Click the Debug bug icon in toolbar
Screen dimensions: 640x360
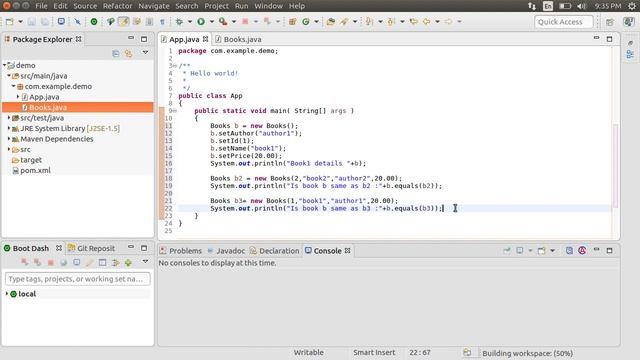(179, 22)
